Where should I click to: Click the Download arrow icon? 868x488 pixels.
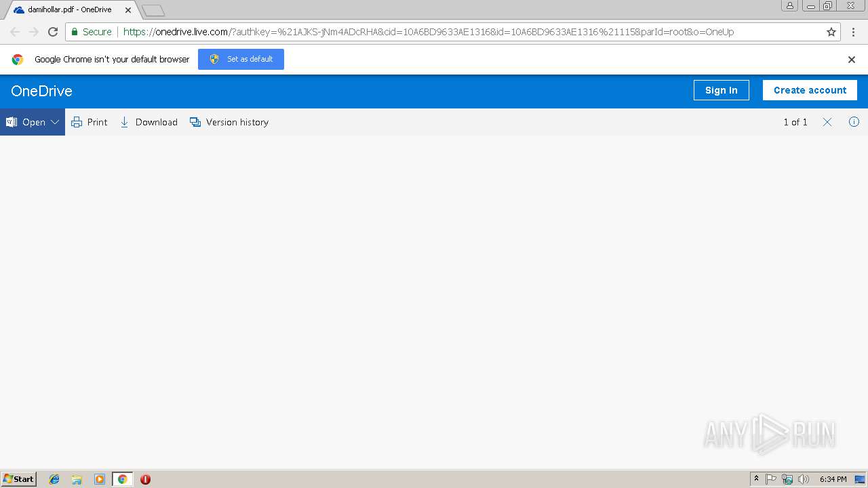[124, 122]
